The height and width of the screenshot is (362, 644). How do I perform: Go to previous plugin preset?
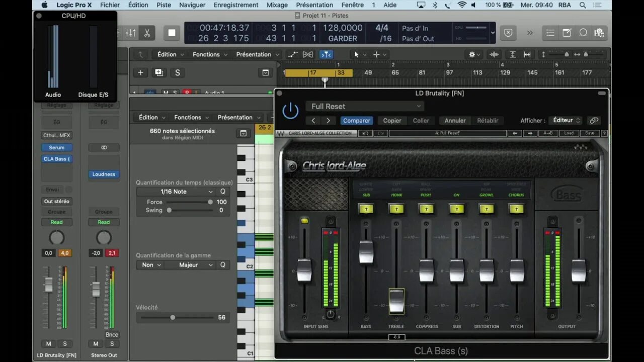pos(313,121)
